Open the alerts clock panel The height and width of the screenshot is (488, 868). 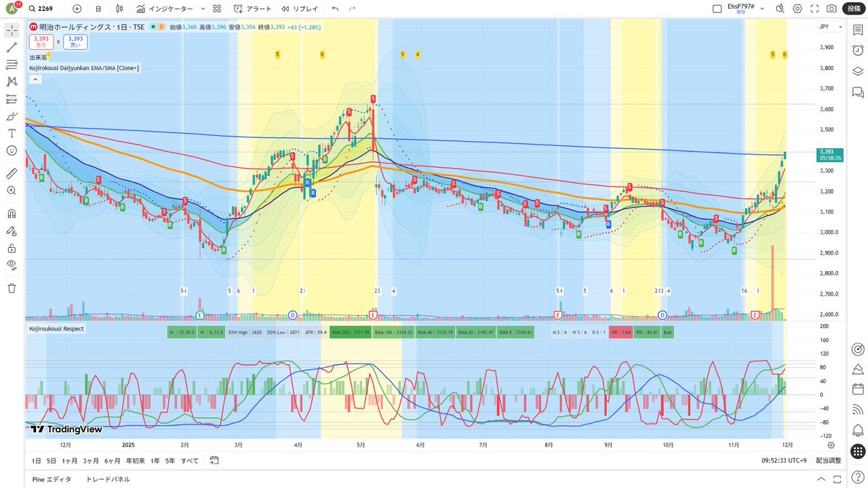[858, 51]
